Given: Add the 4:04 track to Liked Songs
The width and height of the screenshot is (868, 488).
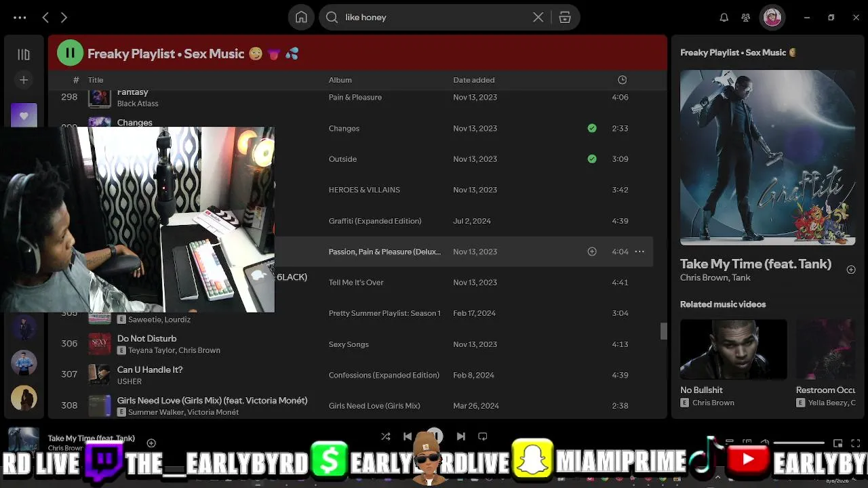Looking at the screenshot, I should [592, 251].
